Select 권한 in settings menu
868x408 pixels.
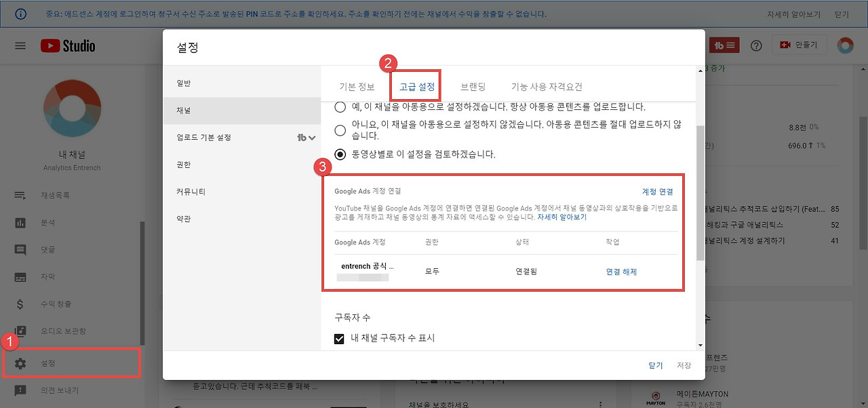coord(241,165)
